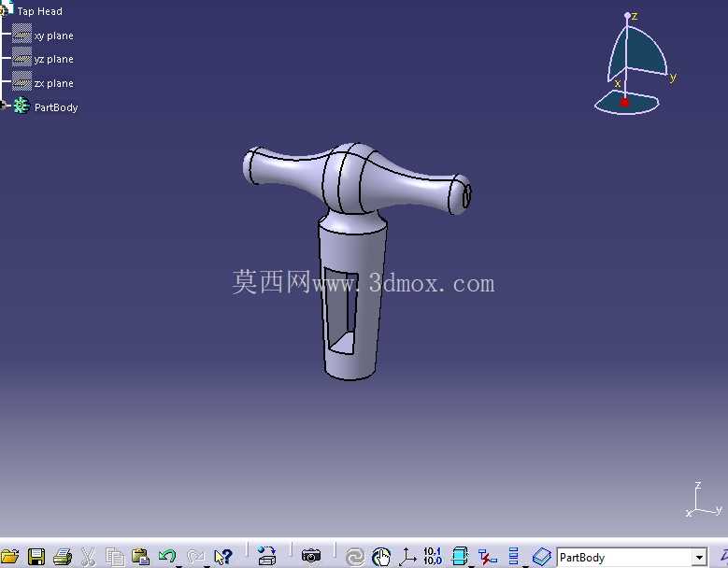Click the Axis System icon

click(x=407, y=557)
